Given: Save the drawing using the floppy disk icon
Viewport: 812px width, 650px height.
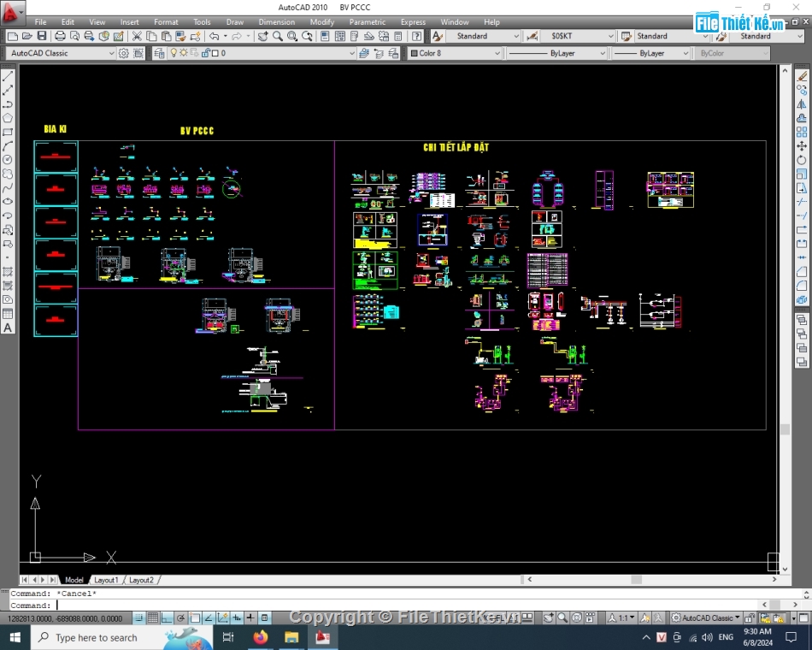Looking at the screenshot, I should click(42, 36).
